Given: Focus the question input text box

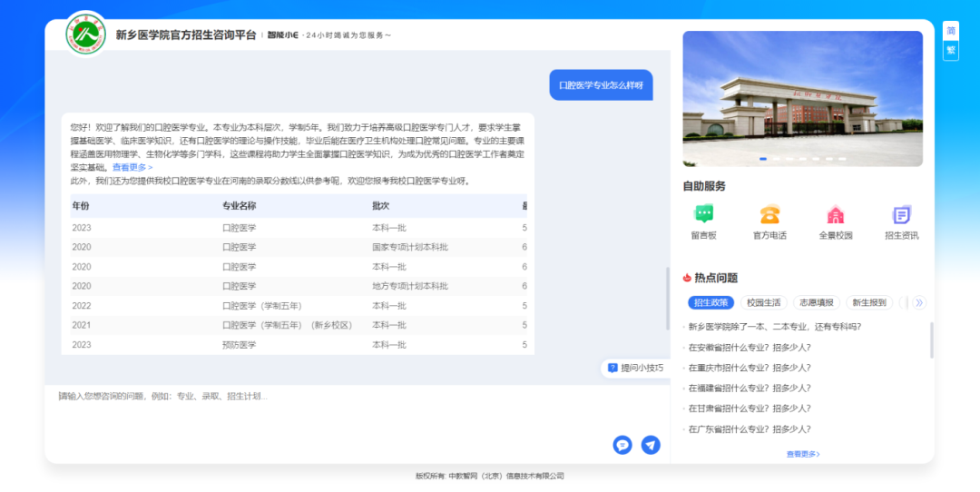Looking at the screenshot, I should click(x=357, y=409).
